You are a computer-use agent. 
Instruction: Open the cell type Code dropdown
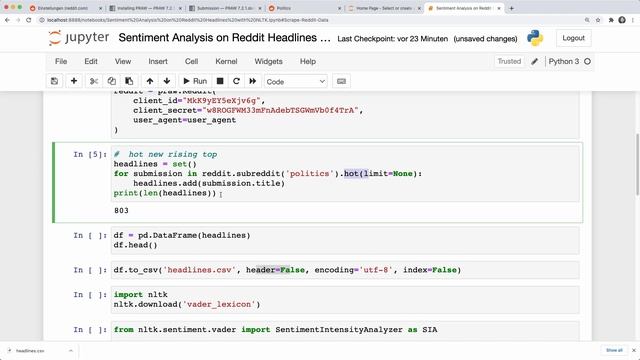pos(296,82)
